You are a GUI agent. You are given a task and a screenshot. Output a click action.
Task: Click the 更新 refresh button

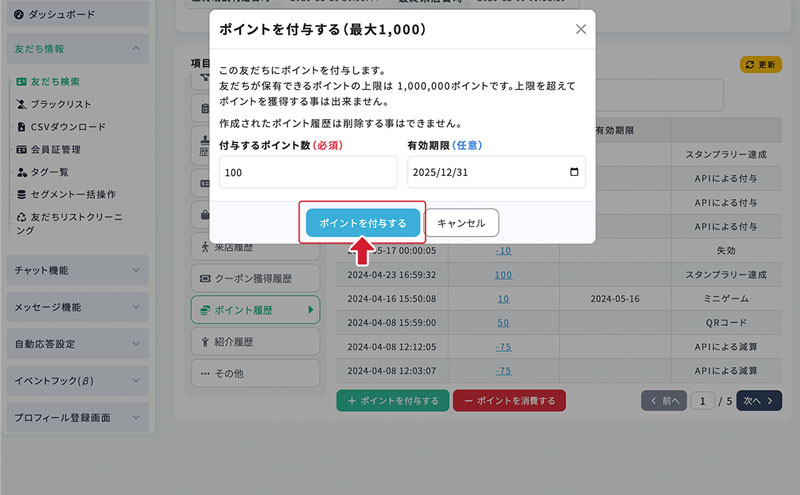[x=760, y=64]
